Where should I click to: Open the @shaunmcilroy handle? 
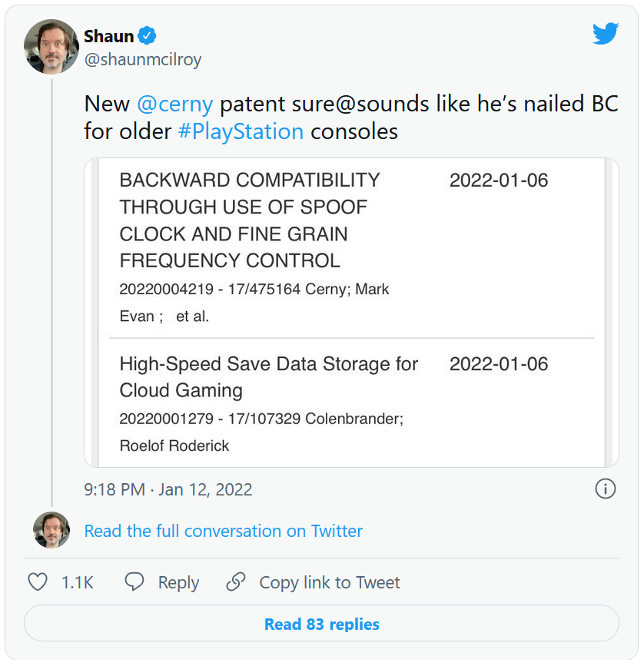[x=143, y=60]
